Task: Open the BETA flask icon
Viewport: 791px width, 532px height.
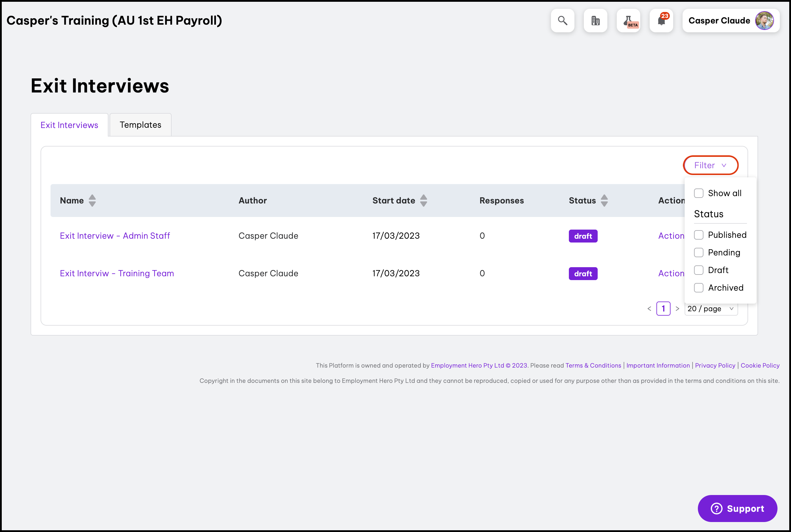Action: [x=628, y=21]
